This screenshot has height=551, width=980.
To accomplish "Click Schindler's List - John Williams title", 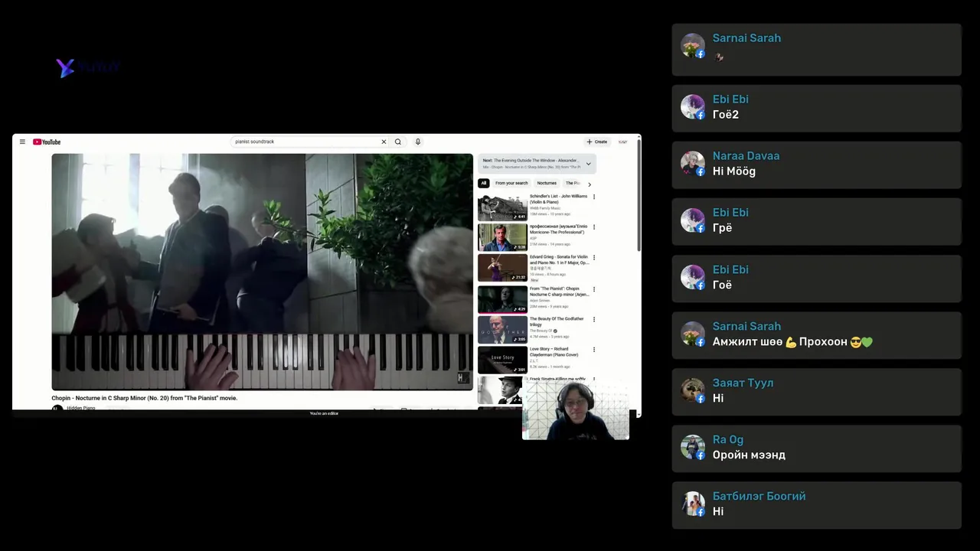I will pos(558,199).
